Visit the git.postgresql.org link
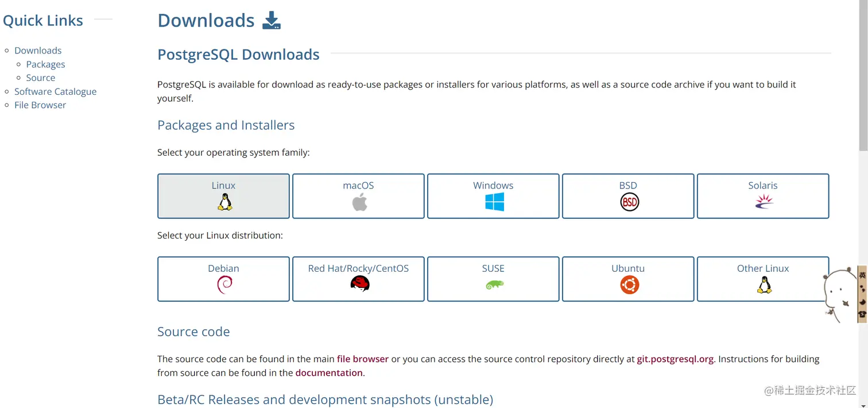The image size is (868, 408). pyautogui.click(x=675, y=359)
